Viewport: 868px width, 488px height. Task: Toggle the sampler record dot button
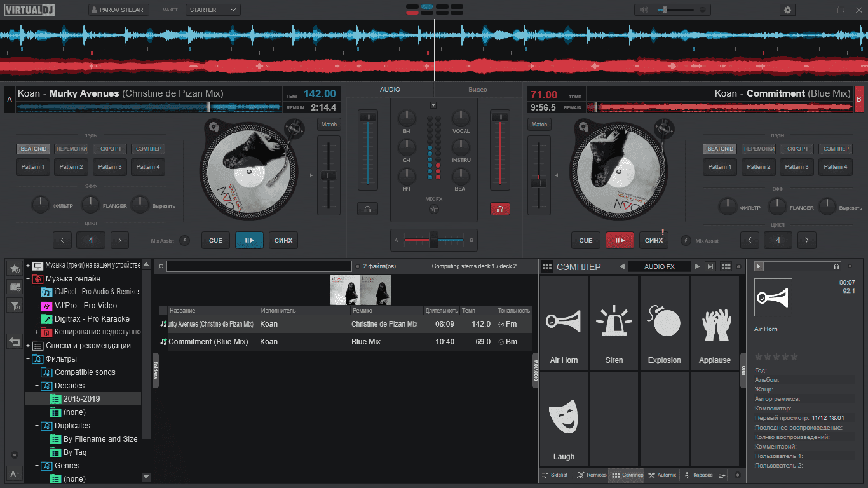(738, 267)
